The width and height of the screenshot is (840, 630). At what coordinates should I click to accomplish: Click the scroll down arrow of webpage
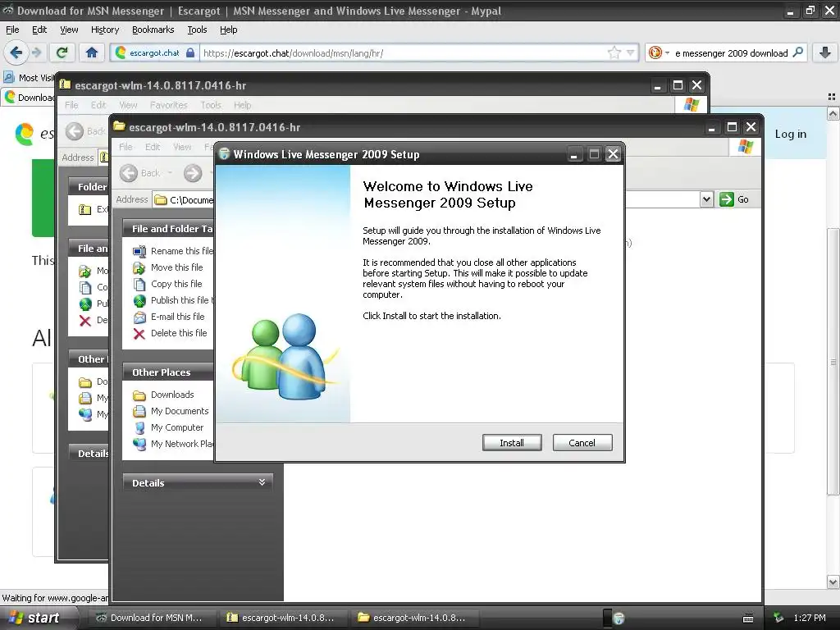click(833, 582)
